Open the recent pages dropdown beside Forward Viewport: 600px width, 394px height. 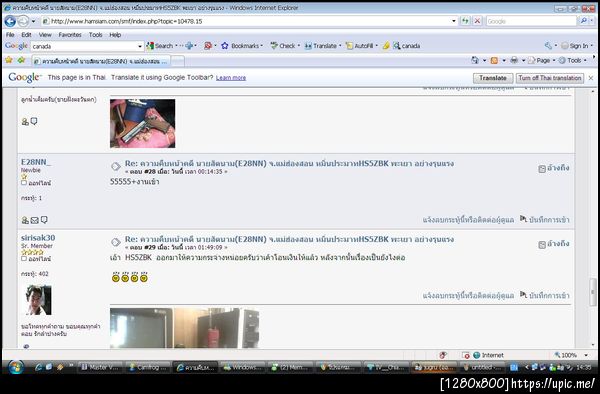pyautogui.click(x=33, y=21)
